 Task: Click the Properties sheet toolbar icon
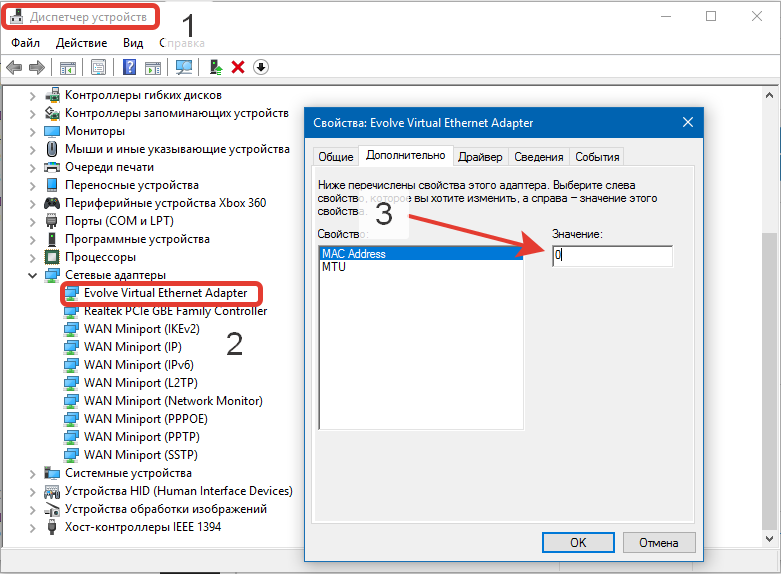[99, 67]
